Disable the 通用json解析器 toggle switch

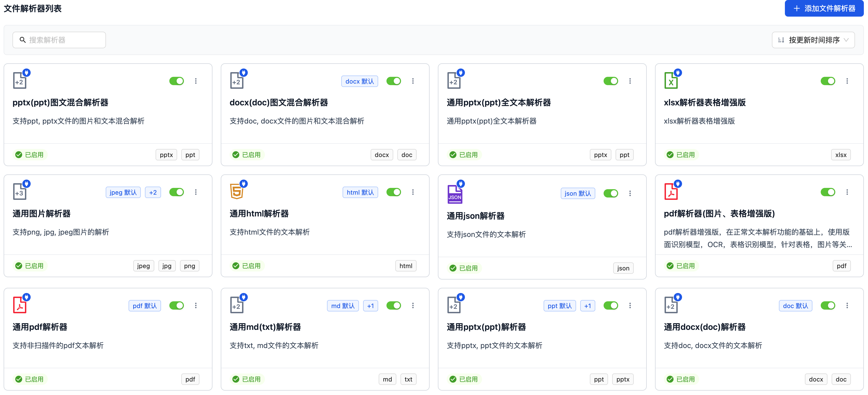pos(611,193)
